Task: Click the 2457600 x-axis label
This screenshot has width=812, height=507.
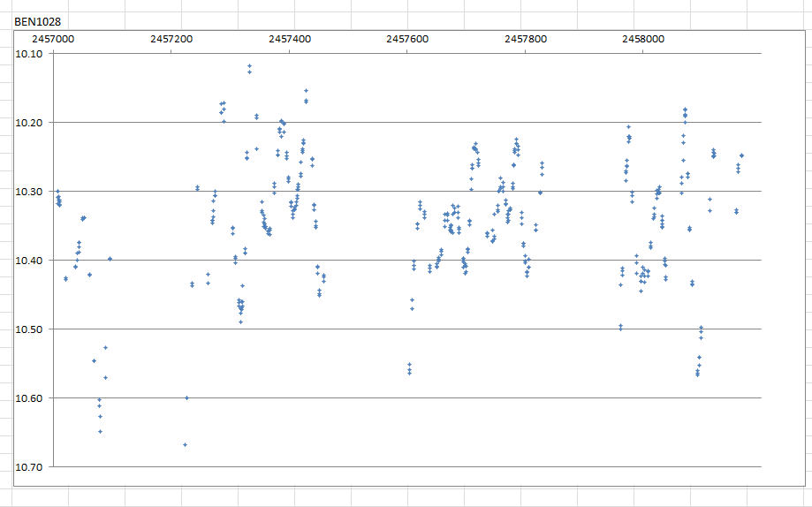Action: pos(407,40)
